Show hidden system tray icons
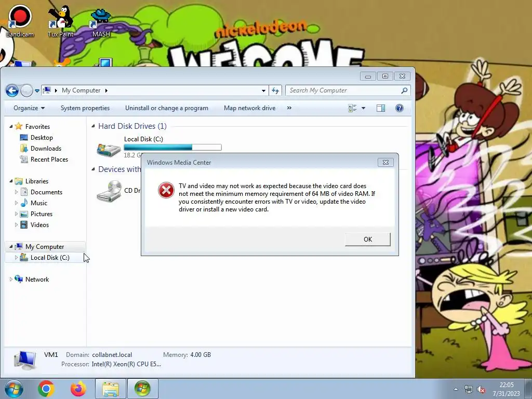 [x=456, y=389]
